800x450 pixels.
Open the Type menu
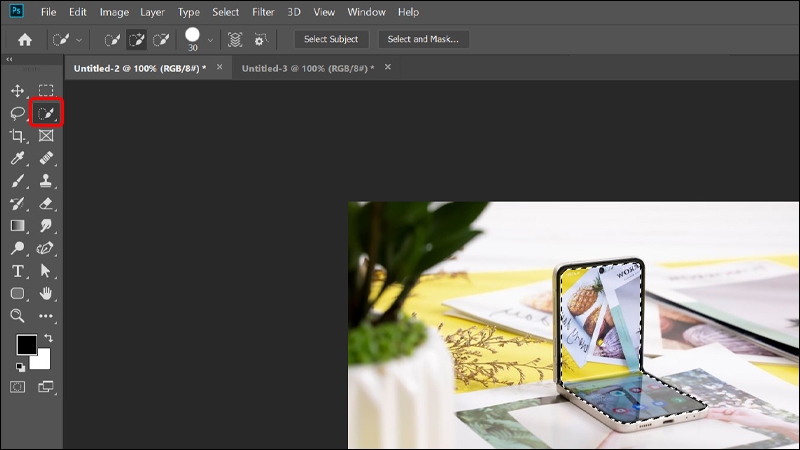point(189,12)
